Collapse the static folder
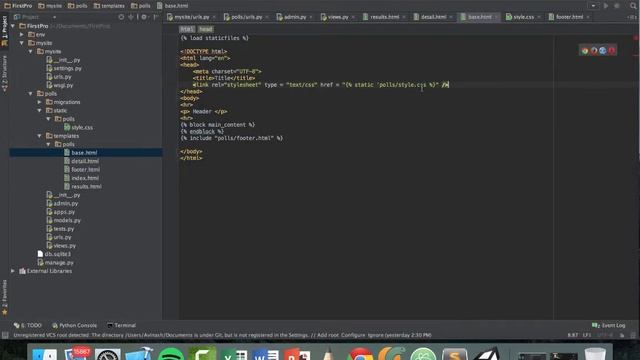The width and height of the screenshot is (640, 360). tap(40, 111)
